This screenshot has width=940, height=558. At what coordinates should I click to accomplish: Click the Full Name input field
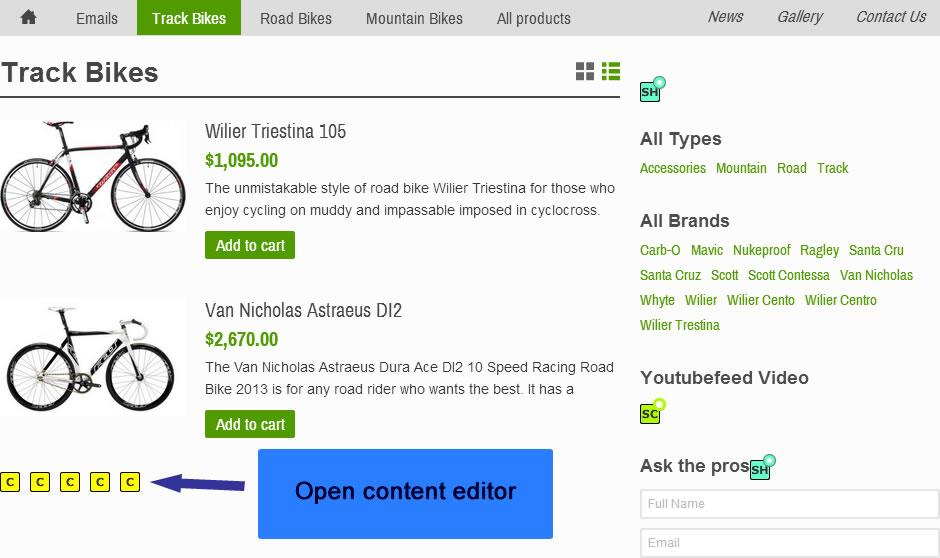pos(790,504)
